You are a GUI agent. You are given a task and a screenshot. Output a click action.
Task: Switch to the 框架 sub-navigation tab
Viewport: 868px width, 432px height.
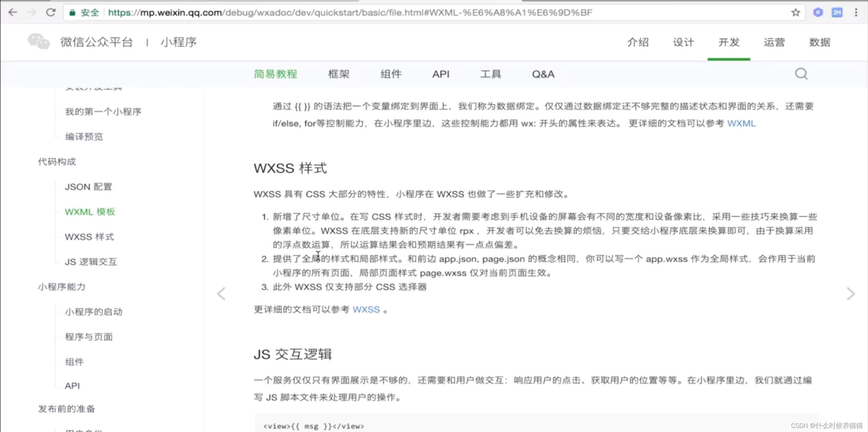[338, 74]
